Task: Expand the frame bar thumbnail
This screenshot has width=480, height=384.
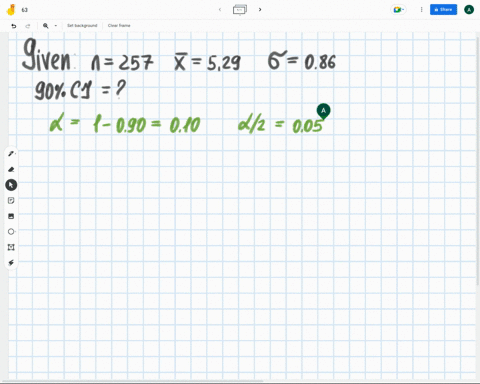Action: 240,9
